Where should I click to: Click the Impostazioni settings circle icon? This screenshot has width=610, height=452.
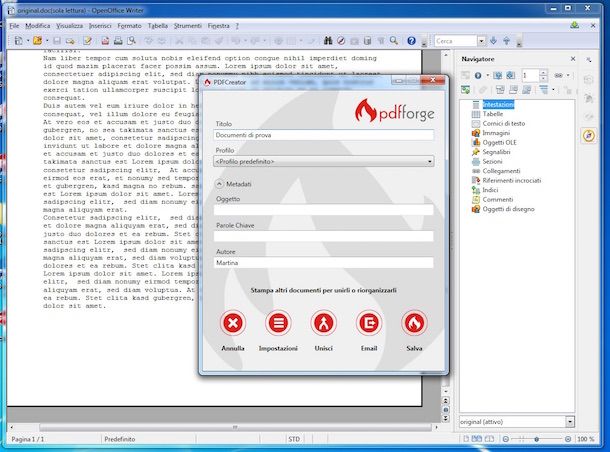click(x=278, y=323)
